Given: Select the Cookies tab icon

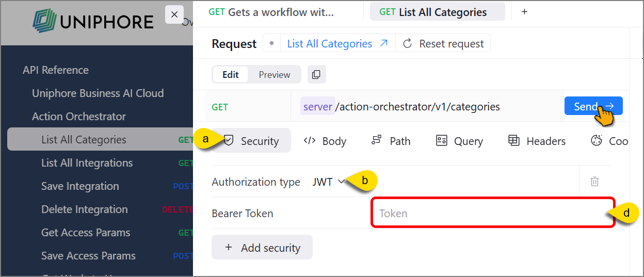Looking at the screenshot, I should coord(597,141).
